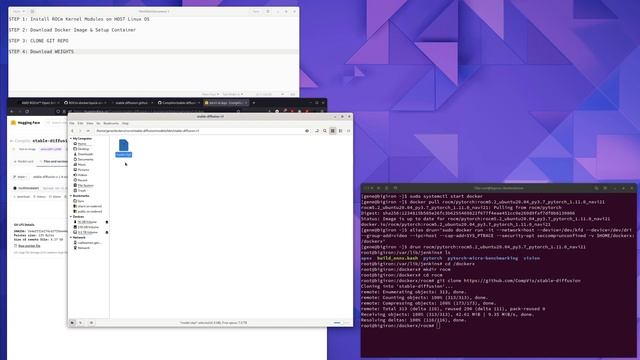The height and width of the screenshot is (360, 640).
Task: Switch file manager to list view
Action: (340, 131)
